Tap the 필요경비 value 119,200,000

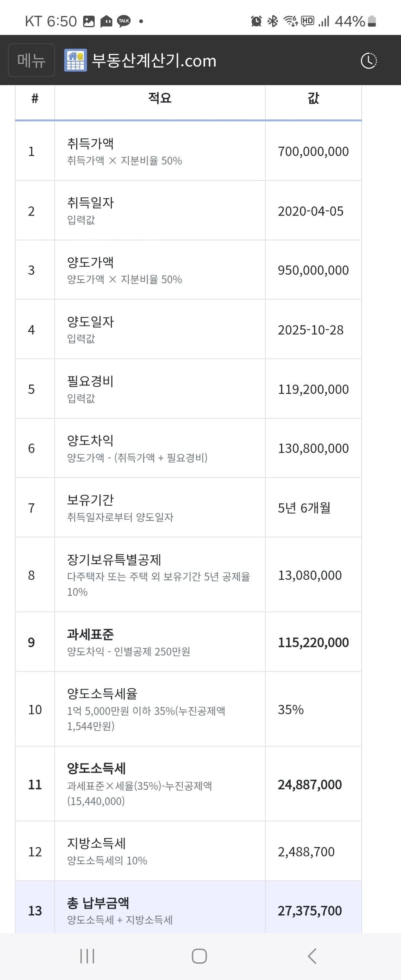click(313, 389)
